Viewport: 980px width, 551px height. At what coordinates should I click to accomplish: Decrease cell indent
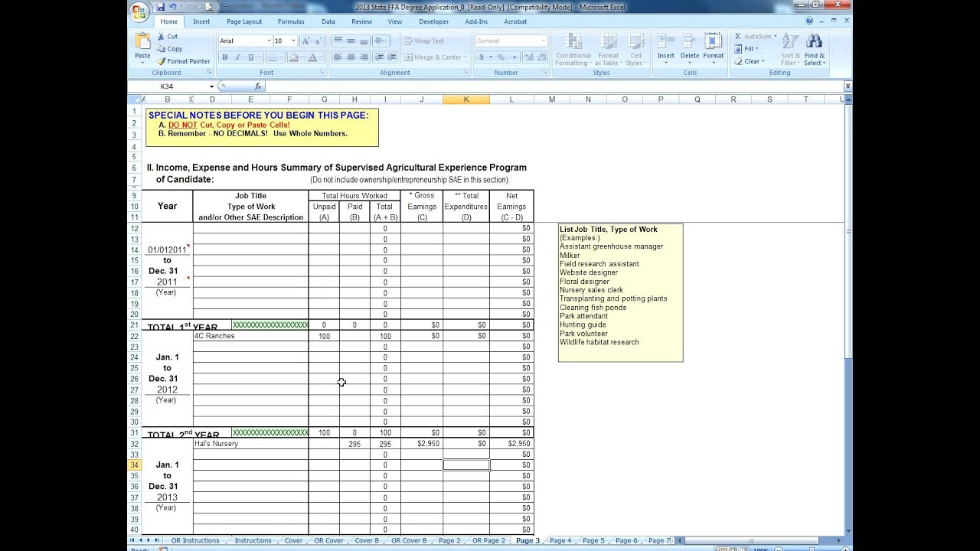coord(380,57)
